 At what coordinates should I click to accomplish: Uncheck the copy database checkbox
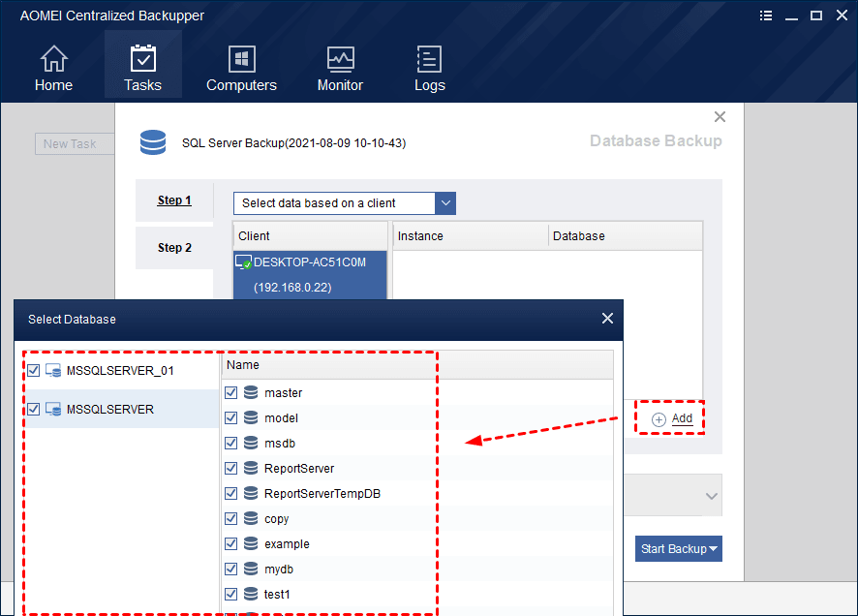click(x=230, y=518)
